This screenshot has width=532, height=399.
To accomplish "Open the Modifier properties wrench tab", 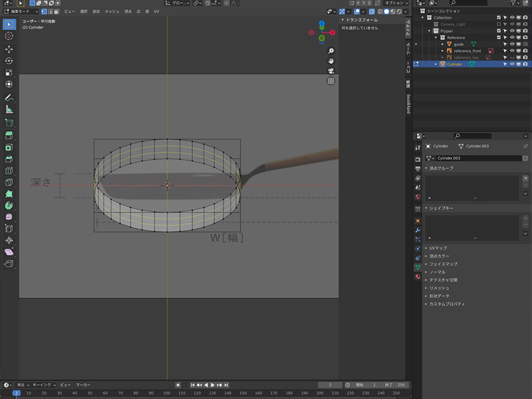I will point(418,231).
